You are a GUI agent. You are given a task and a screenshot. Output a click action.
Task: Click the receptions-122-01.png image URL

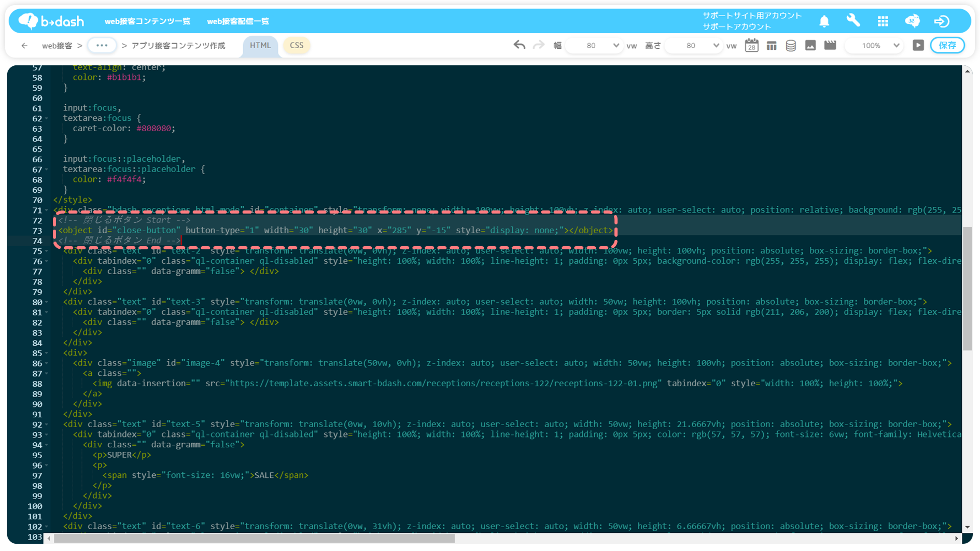tap(443, 384)
